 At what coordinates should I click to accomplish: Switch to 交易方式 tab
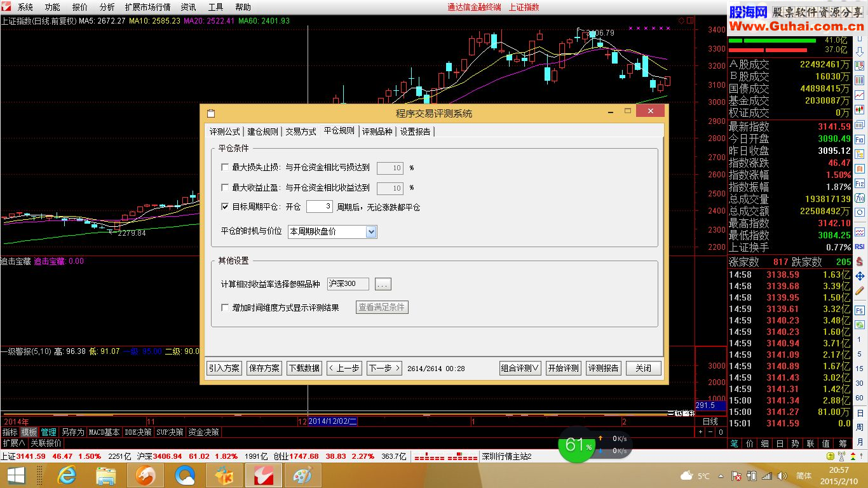point(301,132)
